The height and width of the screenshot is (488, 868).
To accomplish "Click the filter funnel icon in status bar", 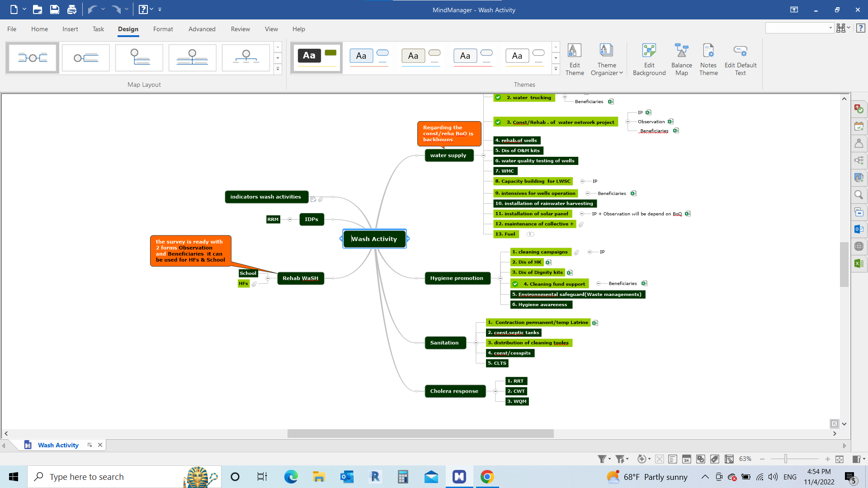I will 602,459.
